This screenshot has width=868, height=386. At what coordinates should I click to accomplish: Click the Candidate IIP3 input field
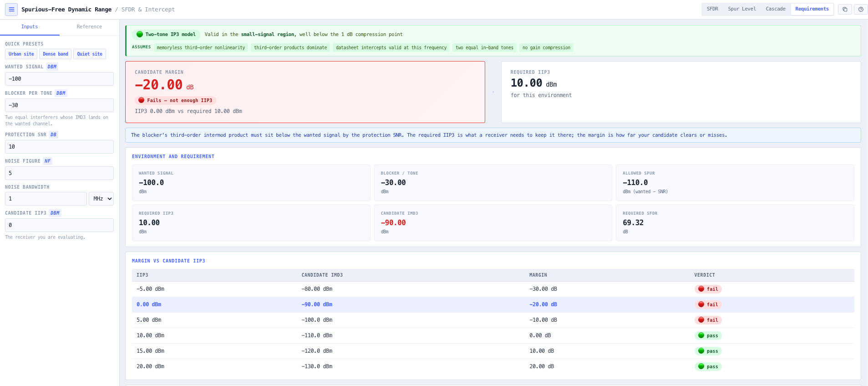click(59, 225)
